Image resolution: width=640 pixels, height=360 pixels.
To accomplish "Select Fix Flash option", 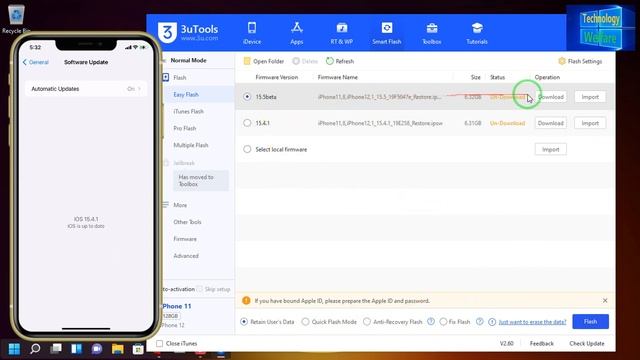I will tap(443, 322).
